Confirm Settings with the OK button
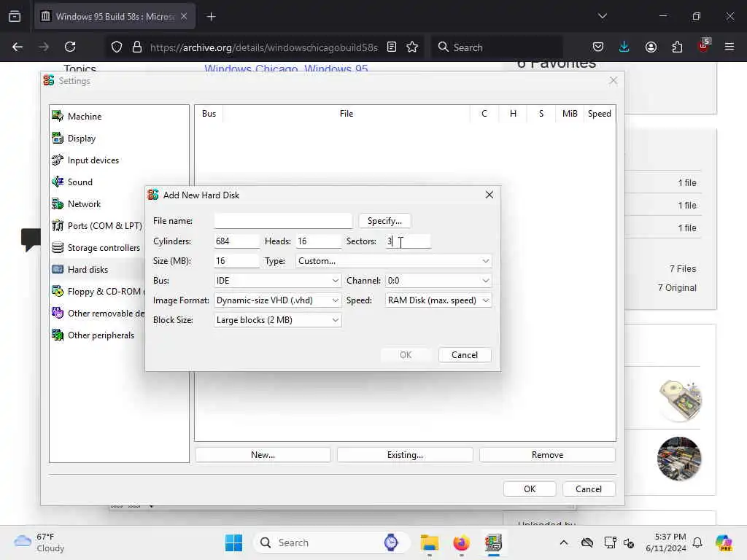747x560 pixels. [530, 489]
